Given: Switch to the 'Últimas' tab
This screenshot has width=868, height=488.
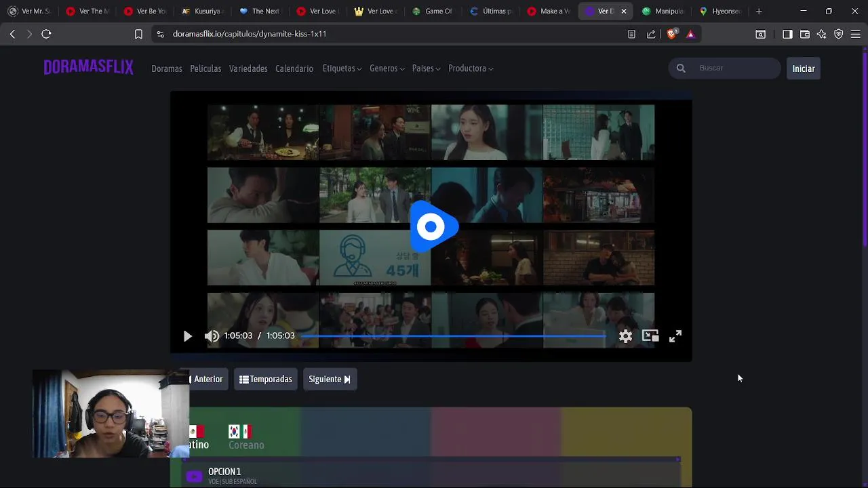Looking at the screenshot, I should pyautogui.click(x=490, y=11).
